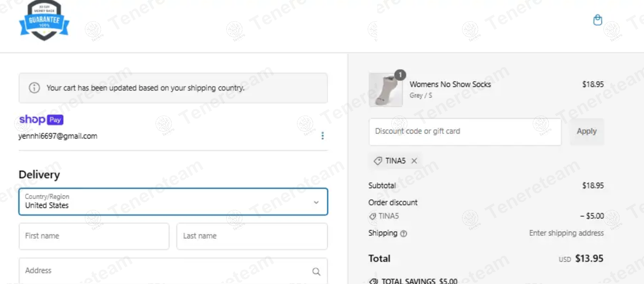
Task: Open the Womens No Show Socks thumbnail
Action: (x=386, y=90)
